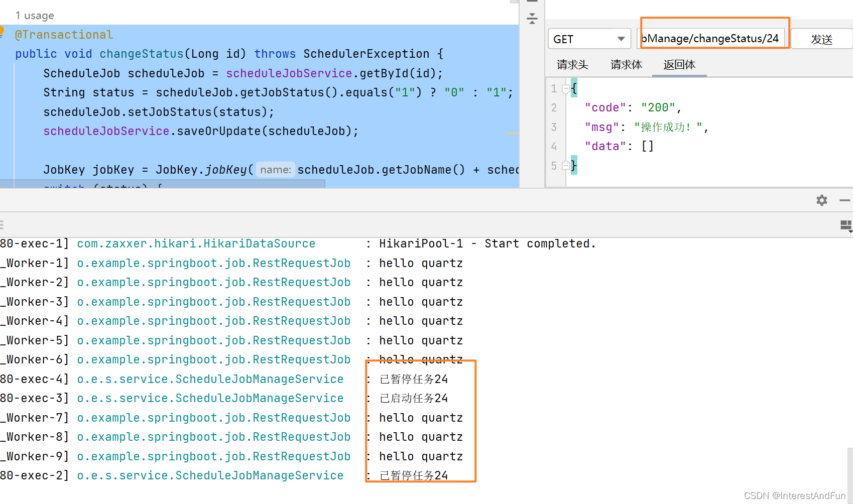Click the '已启动任务24' log message
The image size is (853, 504).
click(x=414, y=398)
